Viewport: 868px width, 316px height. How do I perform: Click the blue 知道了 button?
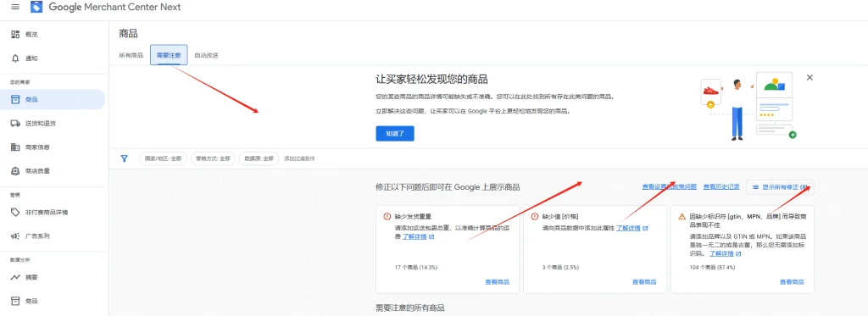pos(395,133)
